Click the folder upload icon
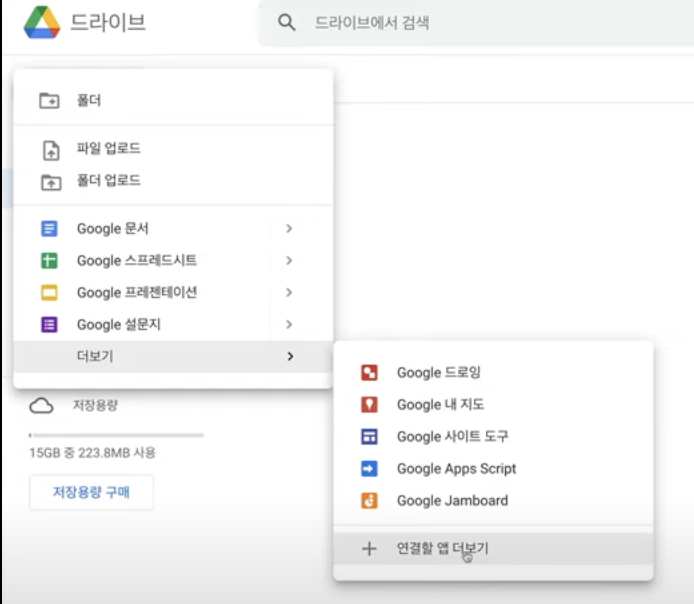The width and height of the screenshot is (694, 604). pos(51,182)
